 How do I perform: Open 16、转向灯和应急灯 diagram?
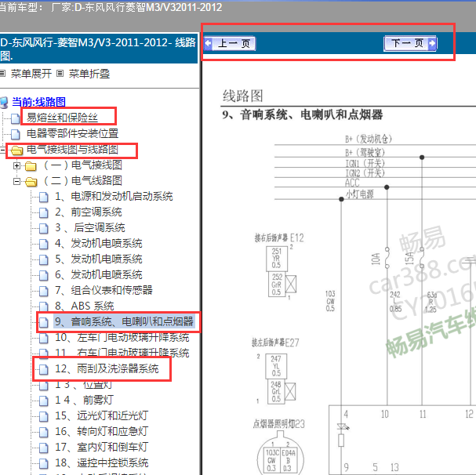[102, 431]
